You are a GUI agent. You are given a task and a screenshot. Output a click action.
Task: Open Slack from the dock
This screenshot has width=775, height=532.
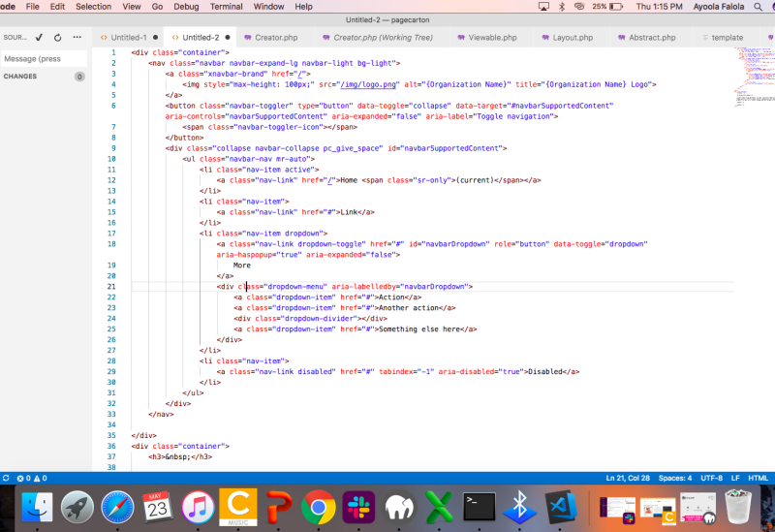[358, 507]
